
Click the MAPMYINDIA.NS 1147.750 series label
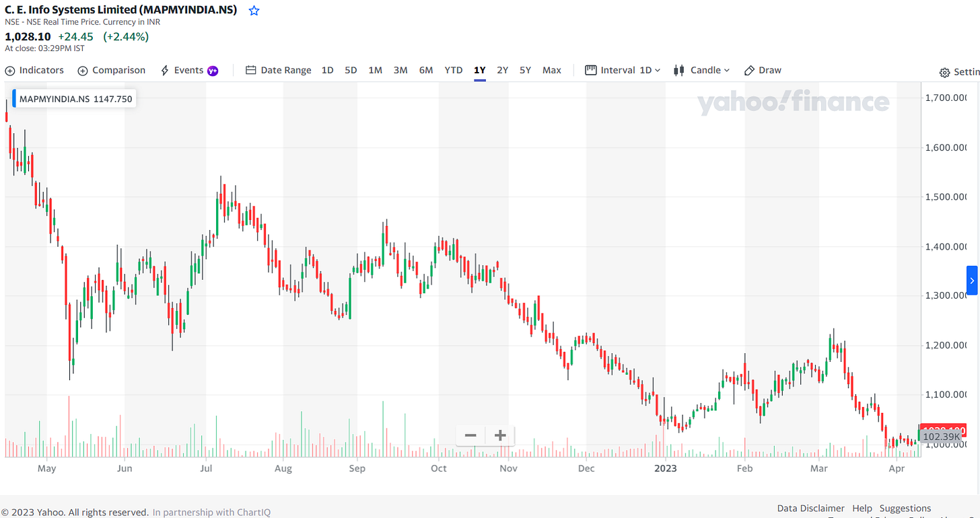[76, 99]
